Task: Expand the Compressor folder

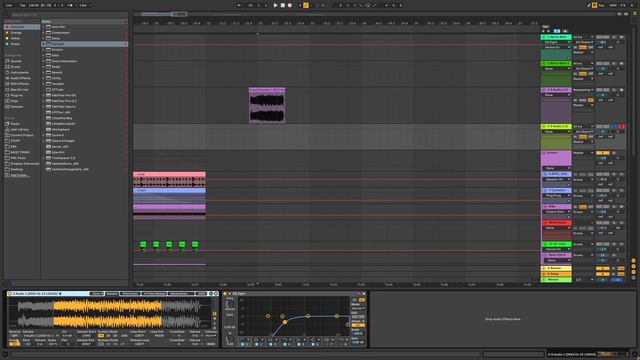Action: point(43,33)
